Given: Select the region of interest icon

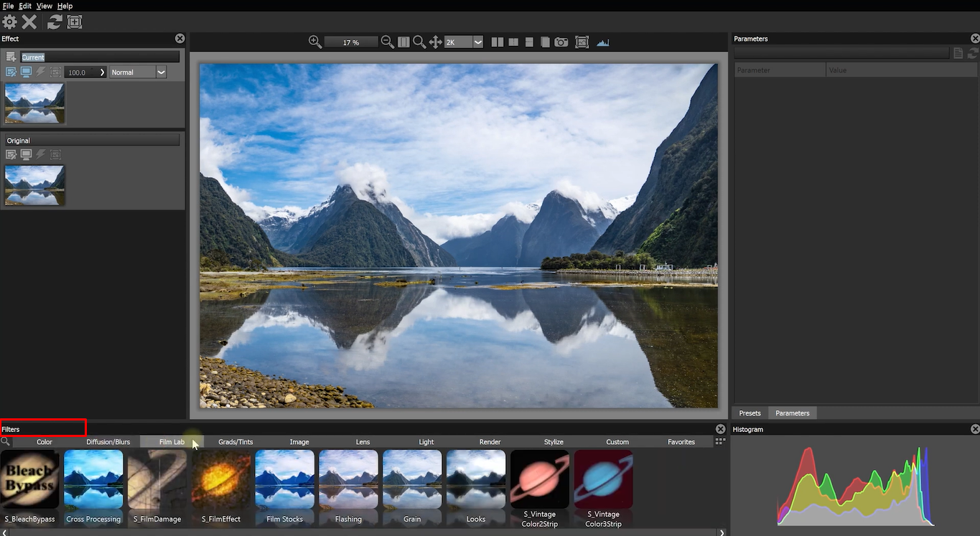Looking at the screenshot, I should coord(74,22).
